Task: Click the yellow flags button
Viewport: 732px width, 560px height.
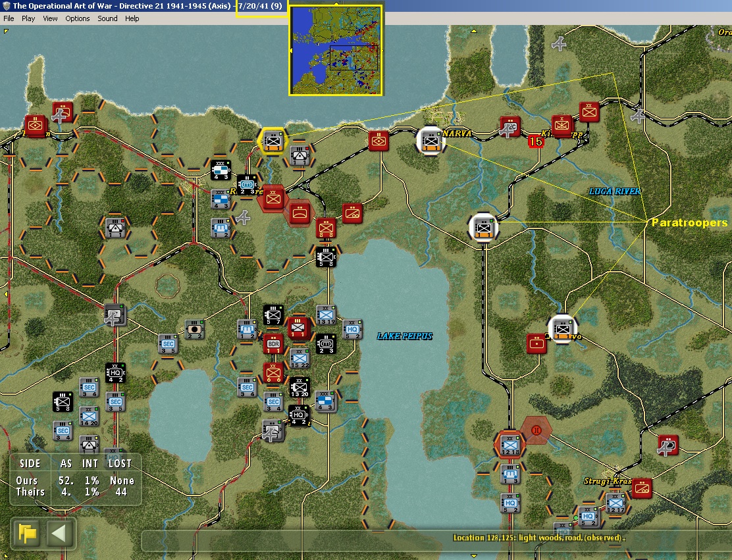Action: point(26,532)
